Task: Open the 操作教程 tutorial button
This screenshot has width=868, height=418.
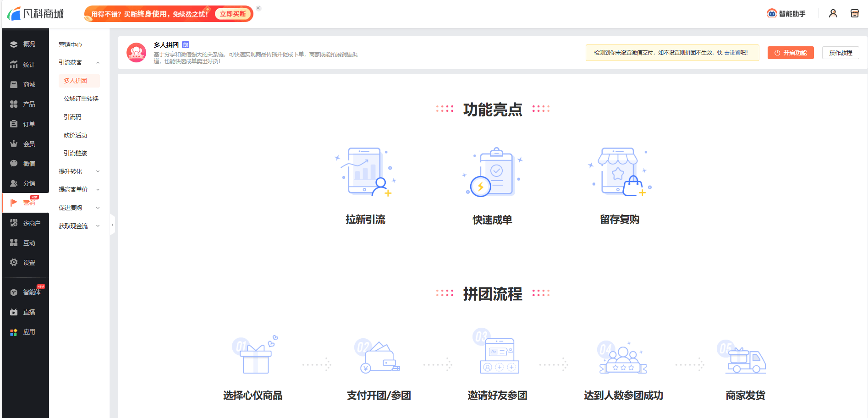Action: pos(840,53)
